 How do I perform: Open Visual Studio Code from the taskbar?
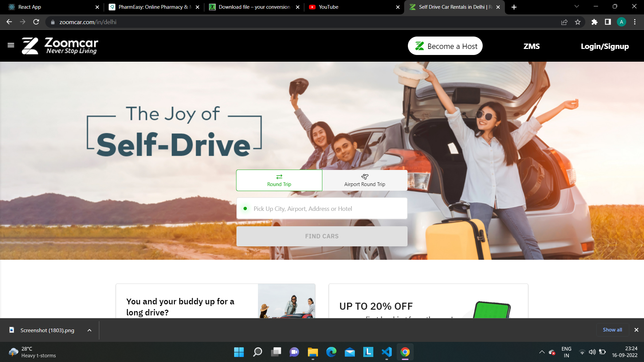(x=386, y=352)
